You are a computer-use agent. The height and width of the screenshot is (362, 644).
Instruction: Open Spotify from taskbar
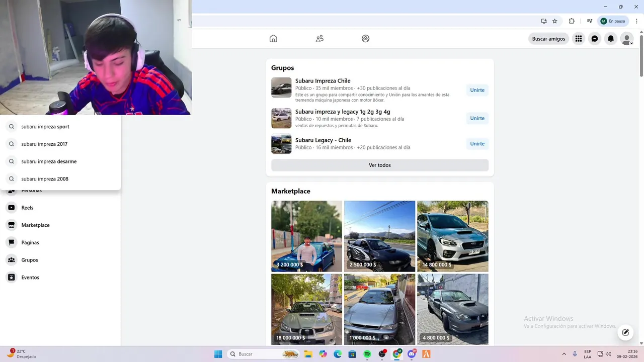[x=367, y=354]
